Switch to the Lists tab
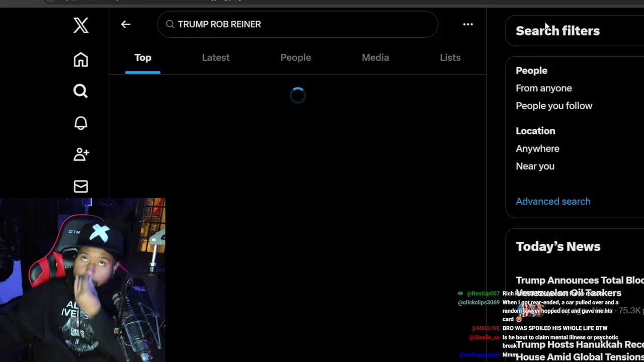The height and width of the screenshot is (362, 644). click(x=450, y=58)
